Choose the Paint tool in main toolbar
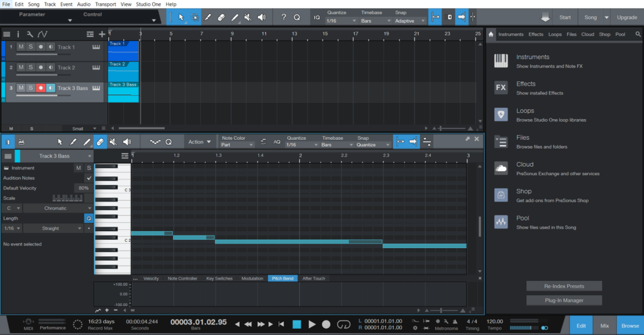Viewport: 644px width, 335px height. (235, 17)
